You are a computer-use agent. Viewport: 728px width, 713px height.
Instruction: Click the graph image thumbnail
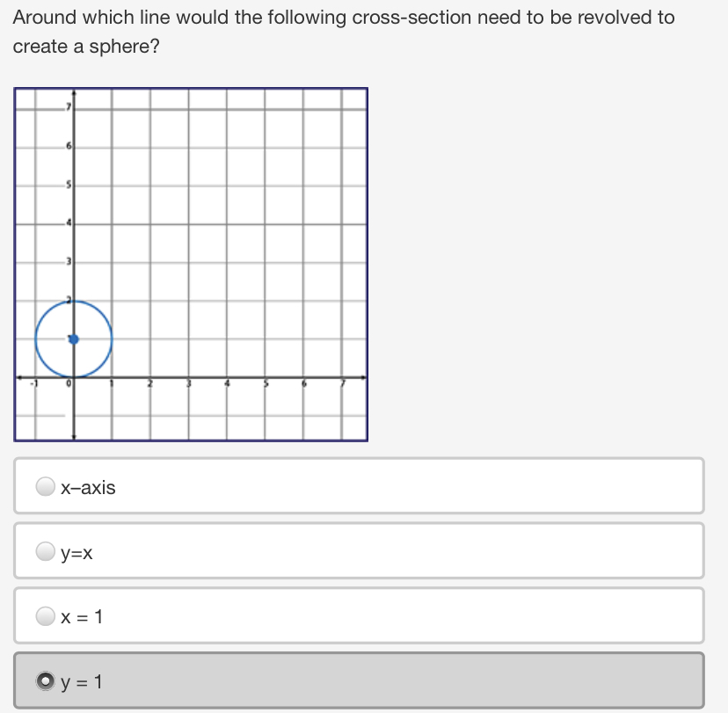pyautogui.click(x=190, y=262)
